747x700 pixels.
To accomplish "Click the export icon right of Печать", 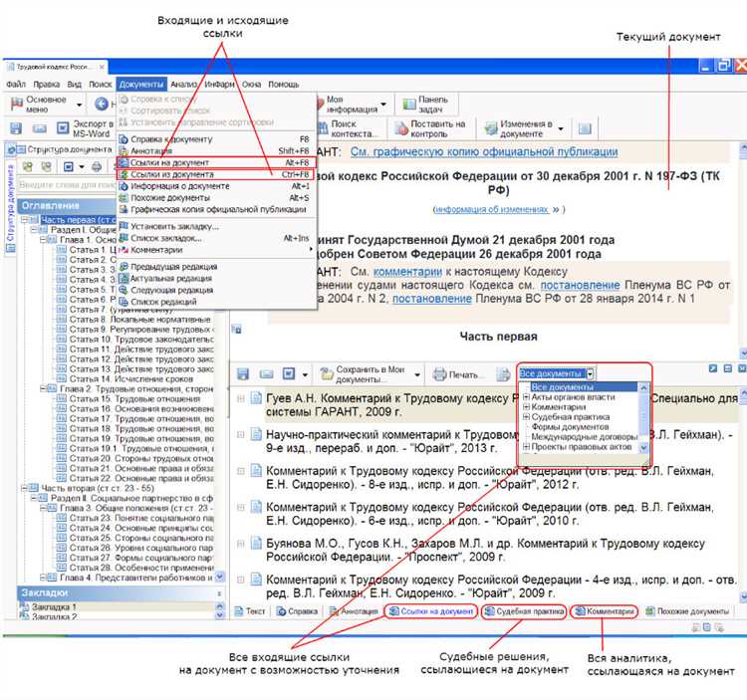I will click(503, 374).
